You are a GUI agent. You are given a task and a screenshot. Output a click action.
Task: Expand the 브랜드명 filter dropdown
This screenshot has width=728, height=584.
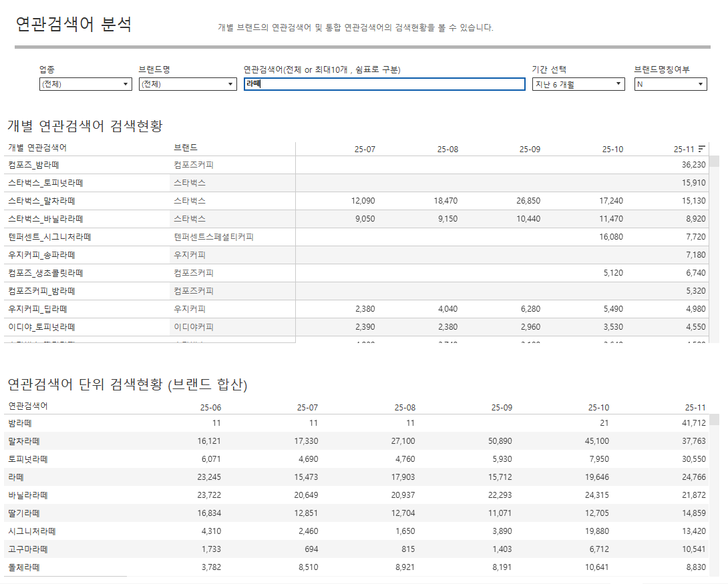(188, 84)
